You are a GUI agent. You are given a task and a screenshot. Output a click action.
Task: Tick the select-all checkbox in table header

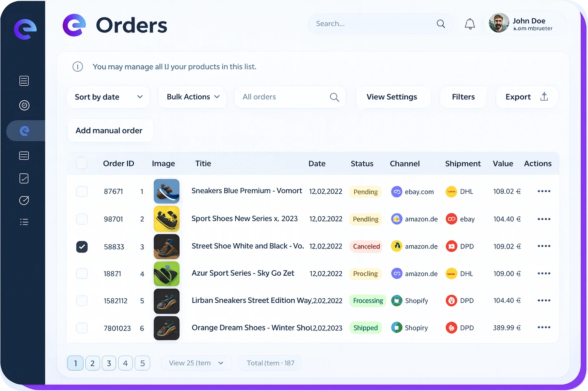(82, 164)
